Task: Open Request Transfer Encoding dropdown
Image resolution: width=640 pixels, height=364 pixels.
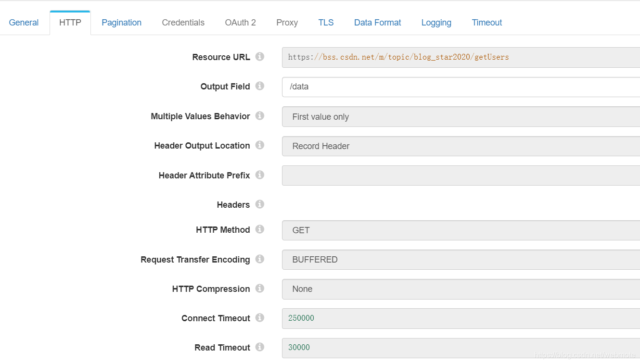Action: [x=461, y=260]
